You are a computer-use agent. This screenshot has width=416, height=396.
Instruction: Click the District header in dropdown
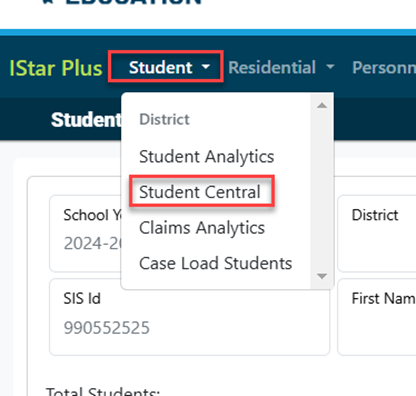164,119
